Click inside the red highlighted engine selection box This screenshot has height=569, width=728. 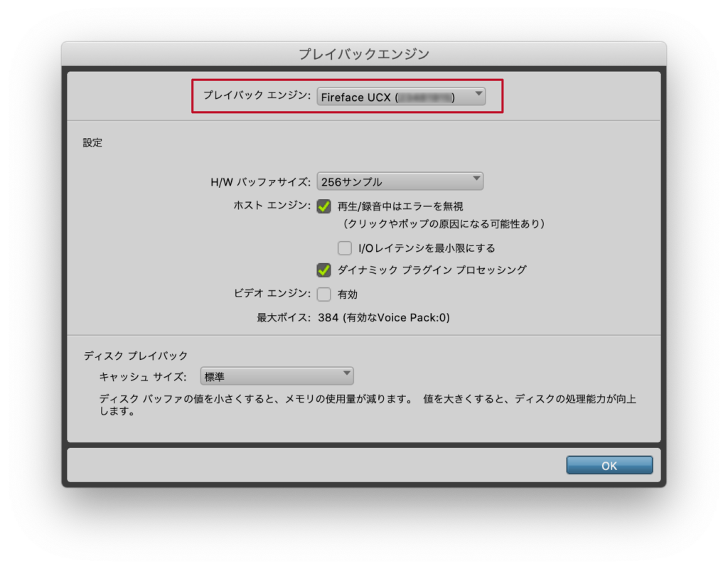(x=348, y=96)
